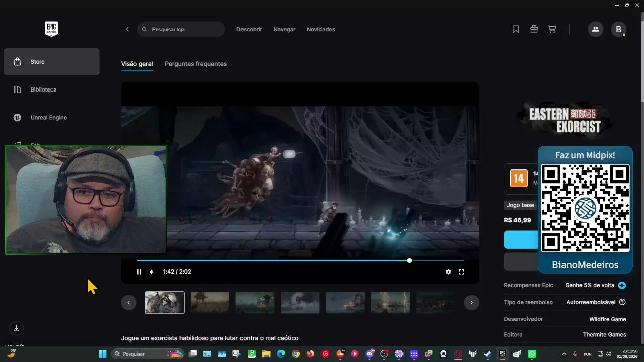Open the Thermite Games publisher link
Screen dimensions: 644x362
click(x=605, y=334)
